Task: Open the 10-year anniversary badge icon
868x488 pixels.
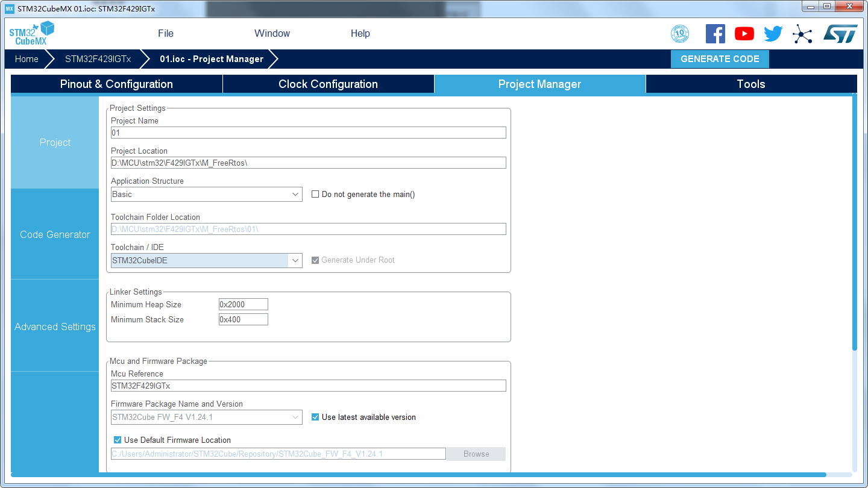Action: [x=680, y=34]
